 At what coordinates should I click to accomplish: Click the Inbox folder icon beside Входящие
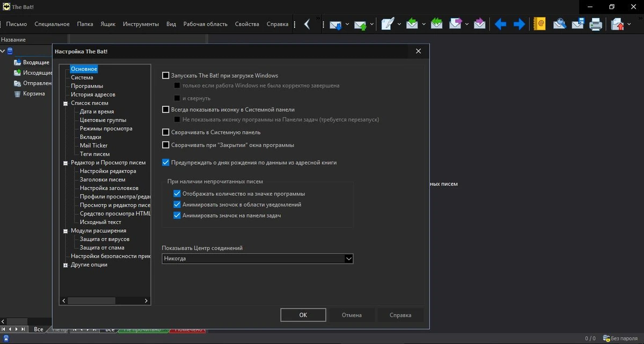pos(17,62)
